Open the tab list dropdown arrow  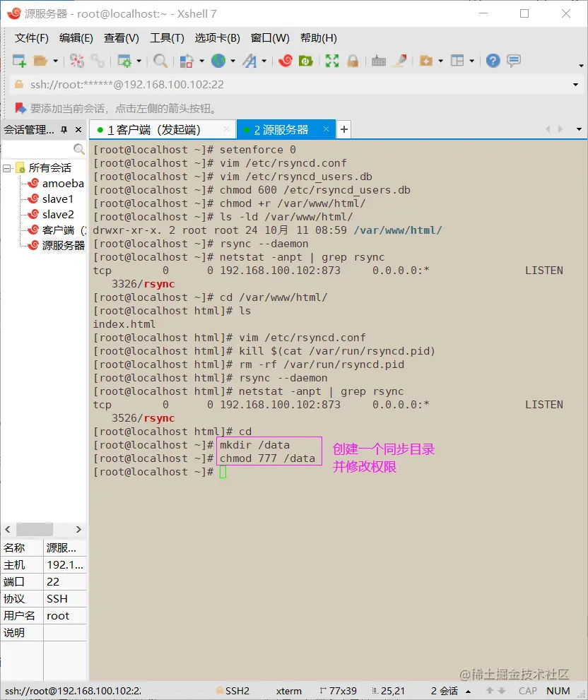click(579, 129)
